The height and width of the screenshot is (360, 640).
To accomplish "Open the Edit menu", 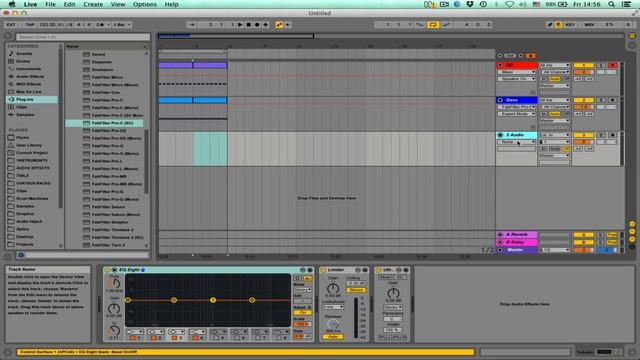I will (x=69, y=4).
